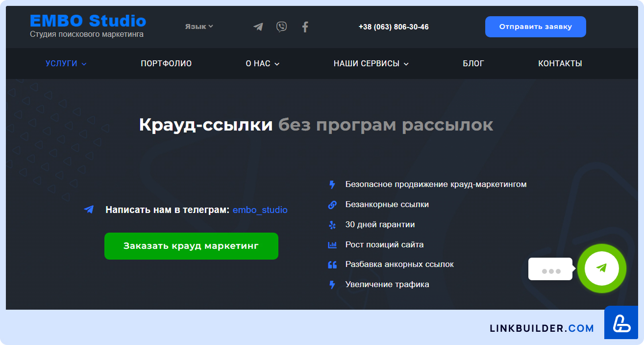Go to the ПОРТФОЛИО menu item
Screen dimensions: 644x345
click(166, 64)
